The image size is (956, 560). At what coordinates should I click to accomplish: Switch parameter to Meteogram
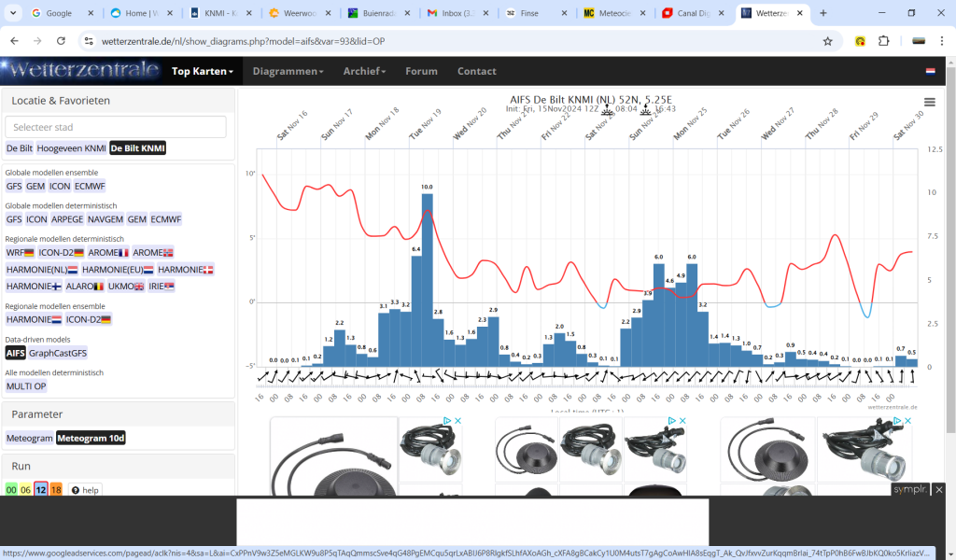click(x=29, y=438)
